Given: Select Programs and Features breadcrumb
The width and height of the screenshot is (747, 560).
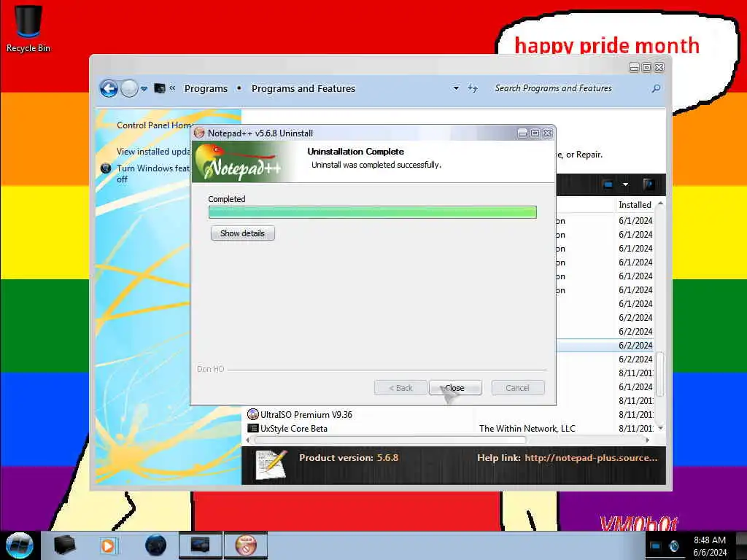Looking at the screenshot, I should 303,88.
